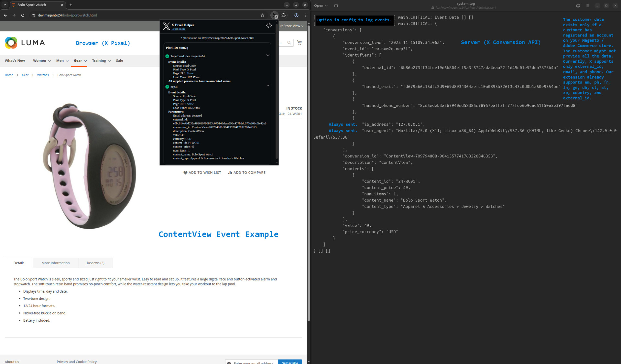Open the editor's Open file dropdown

click(321, 5)
